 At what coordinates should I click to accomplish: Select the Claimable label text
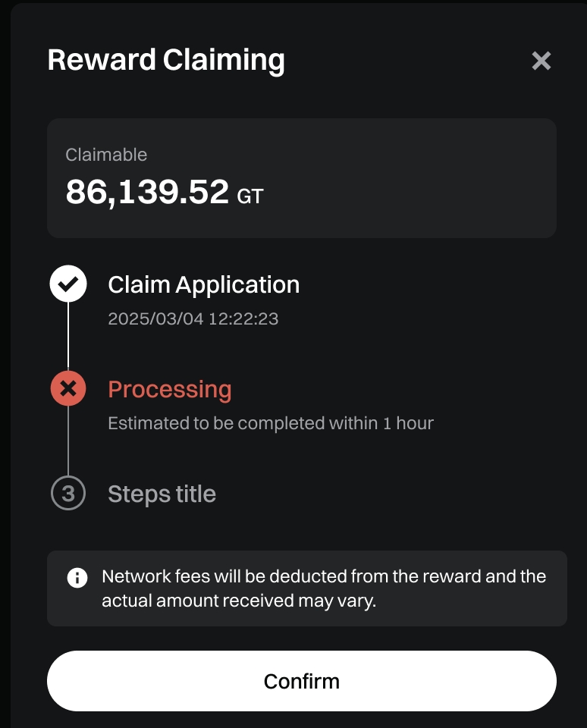(106, 155)
